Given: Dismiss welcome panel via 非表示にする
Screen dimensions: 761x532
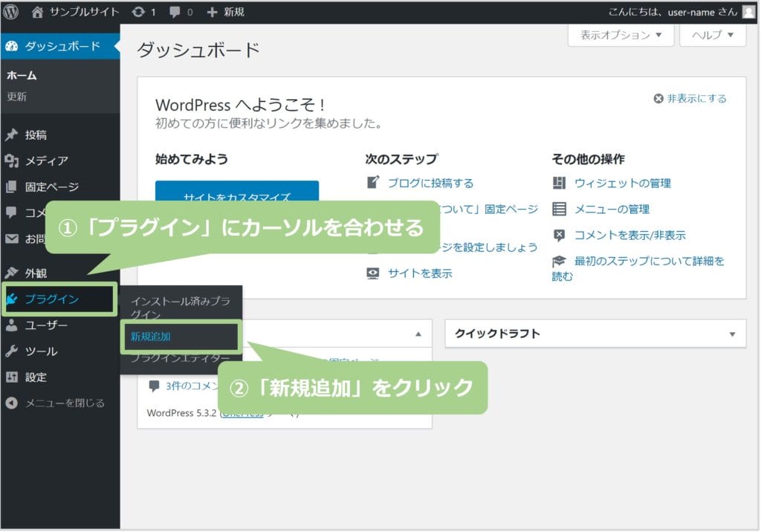Looking at the screenshot, I should (x=690, y=99).
